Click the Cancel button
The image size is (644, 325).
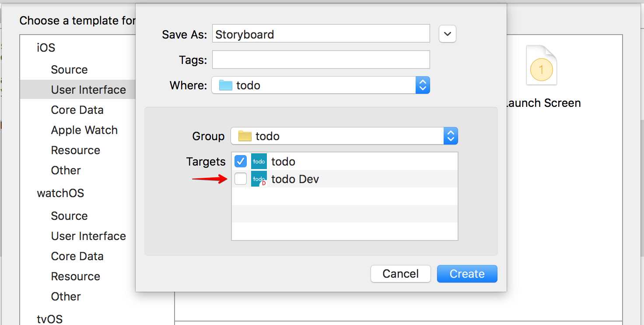tap(401, 274)
